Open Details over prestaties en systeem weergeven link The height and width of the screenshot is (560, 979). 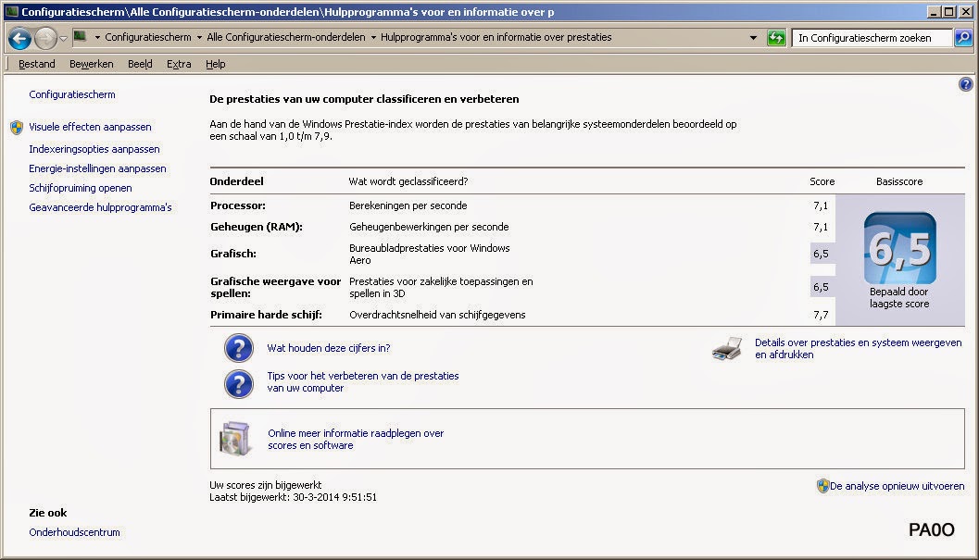tap(858, 348)
